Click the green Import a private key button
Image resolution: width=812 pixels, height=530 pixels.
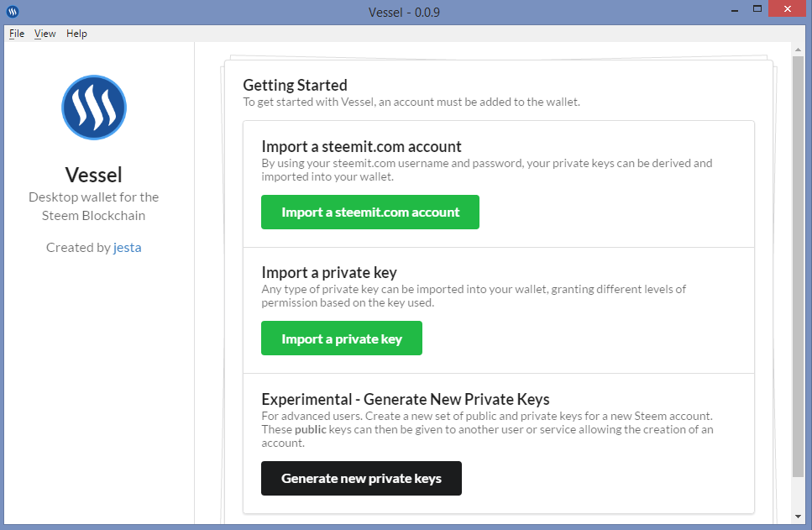pos(342,338)
